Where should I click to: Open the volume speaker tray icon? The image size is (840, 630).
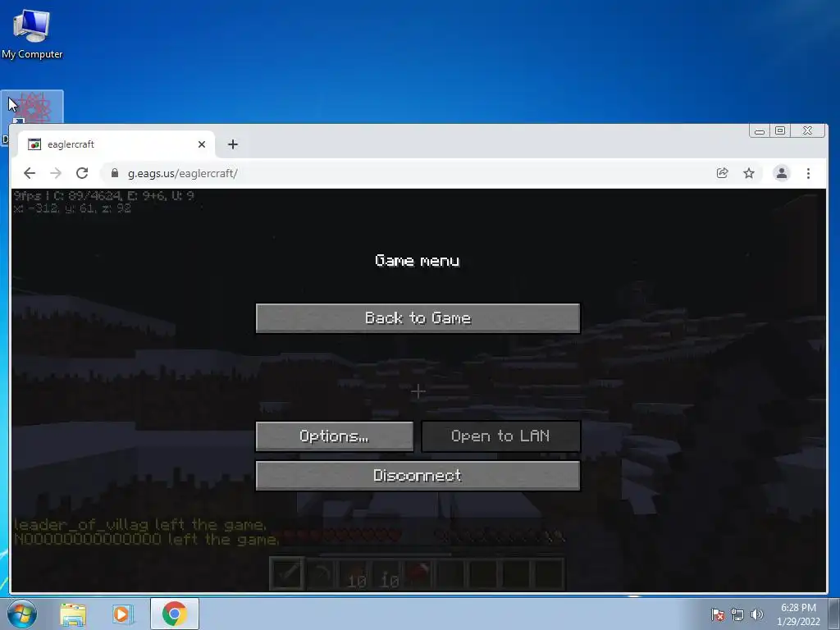point(756,614)
